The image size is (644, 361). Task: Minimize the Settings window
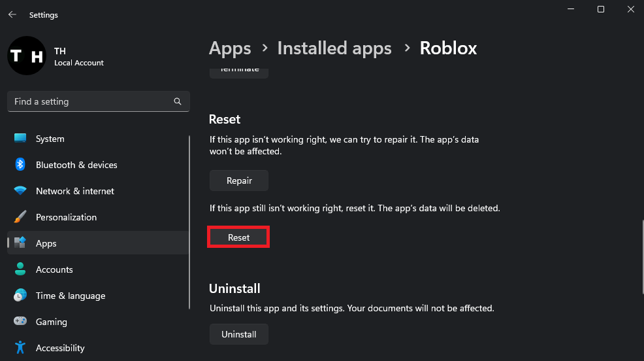pyautogui.click(x=571, y=9)
